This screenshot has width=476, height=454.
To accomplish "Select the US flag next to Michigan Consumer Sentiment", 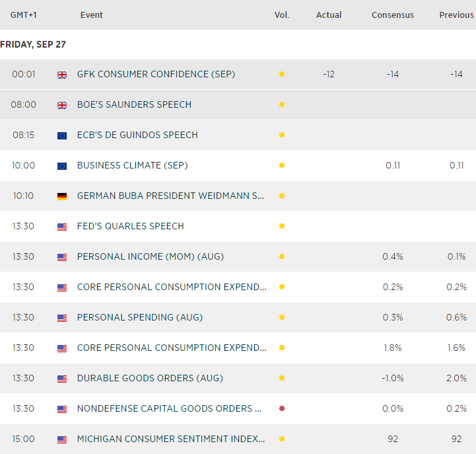I will tap(62, 439).
